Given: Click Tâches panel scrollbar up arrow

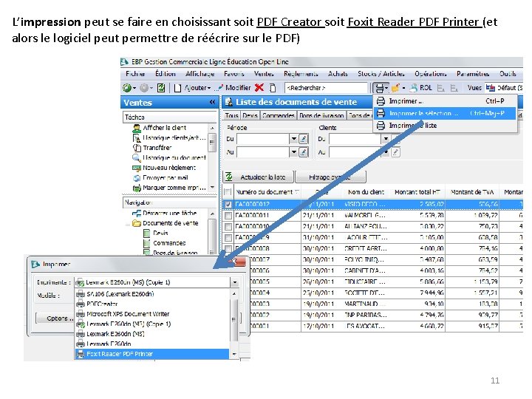Looking at the screenshot, I should coord(212,129).
